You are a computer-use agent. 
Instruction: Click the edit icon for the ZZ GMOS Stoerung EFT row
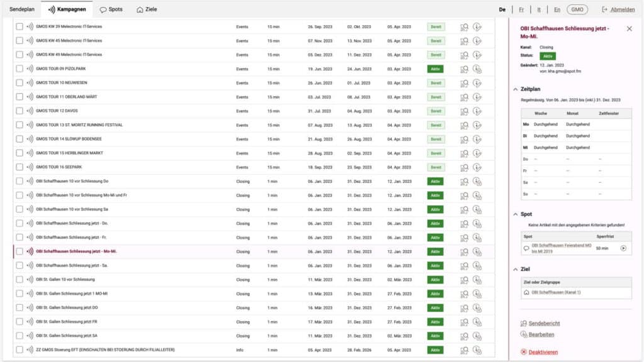pos(477,349)
